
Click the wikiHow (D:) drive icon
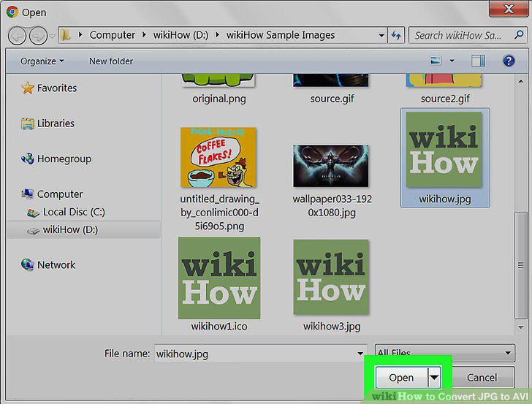(x=33, y=231)
